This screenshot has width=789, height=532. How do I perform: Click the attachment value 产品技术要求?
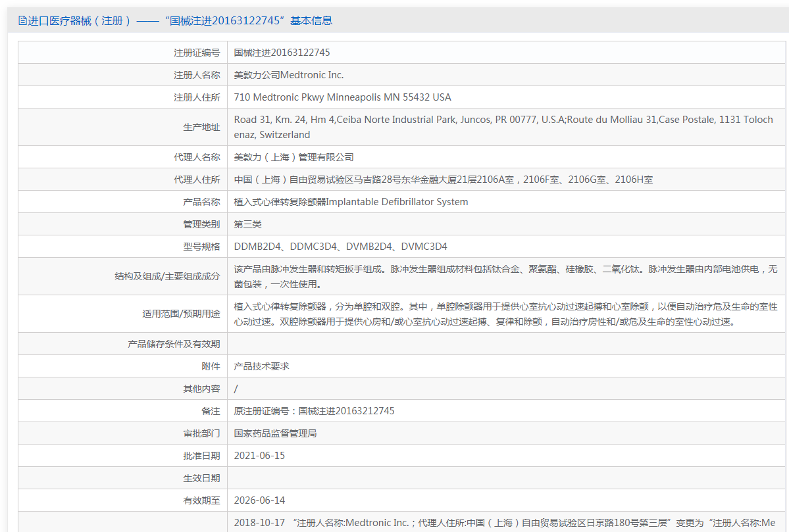pos(262,366)
